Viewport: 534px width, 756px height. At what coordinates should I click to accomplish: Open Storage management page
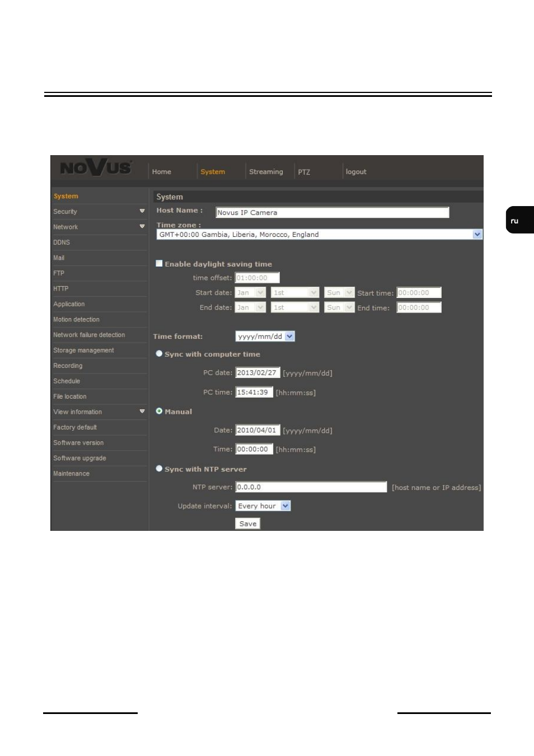pyautogui.click(x=83, y=350)
